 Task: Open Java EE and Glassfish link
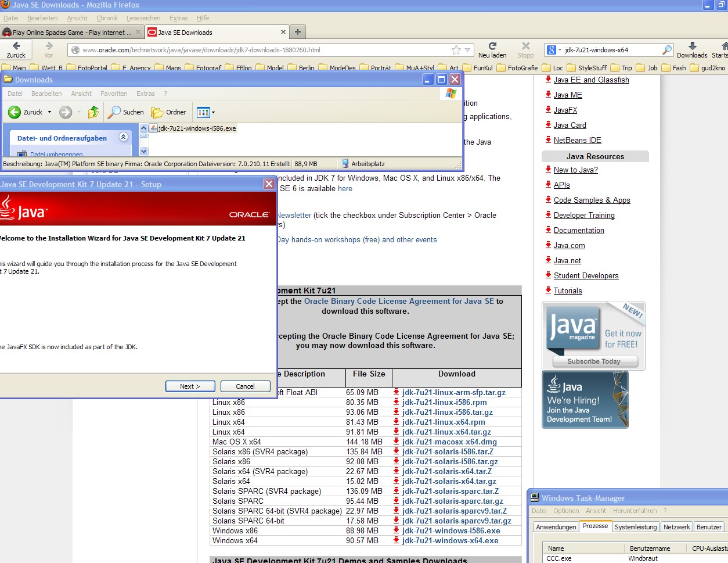pos(591,80)
